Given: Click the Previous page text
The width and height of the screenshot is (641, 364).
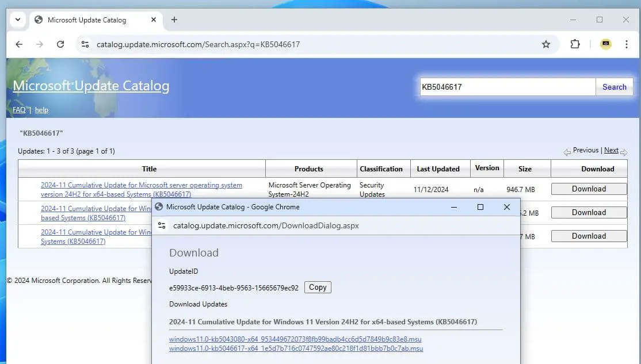Looking at the screenshot, I should [x=585, y=150].
